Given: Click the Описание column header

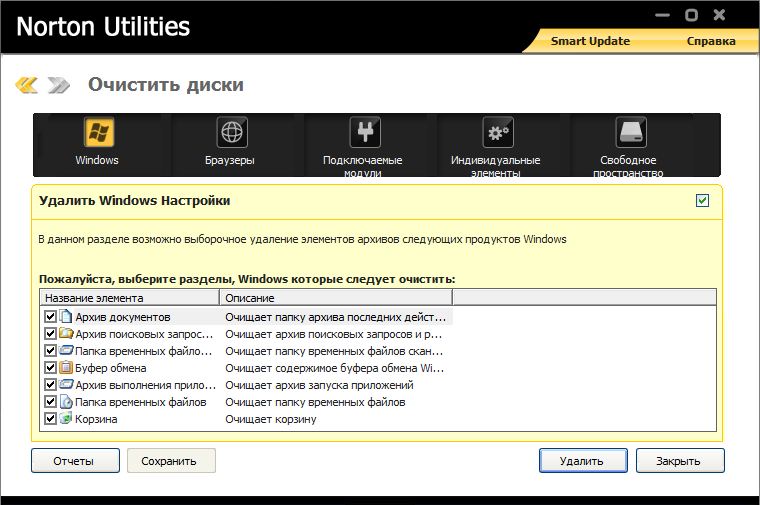Looking at the screenshot, I should (x=335, y=298).
